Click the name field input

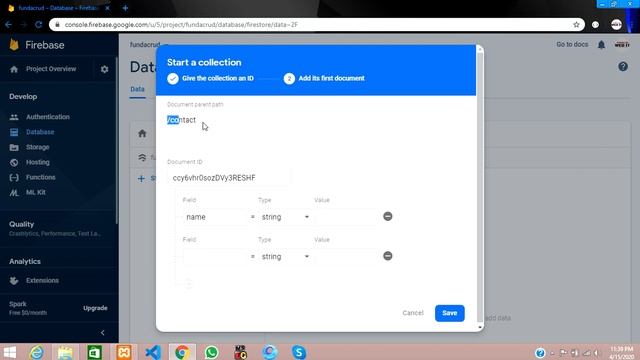click(215, 217)
